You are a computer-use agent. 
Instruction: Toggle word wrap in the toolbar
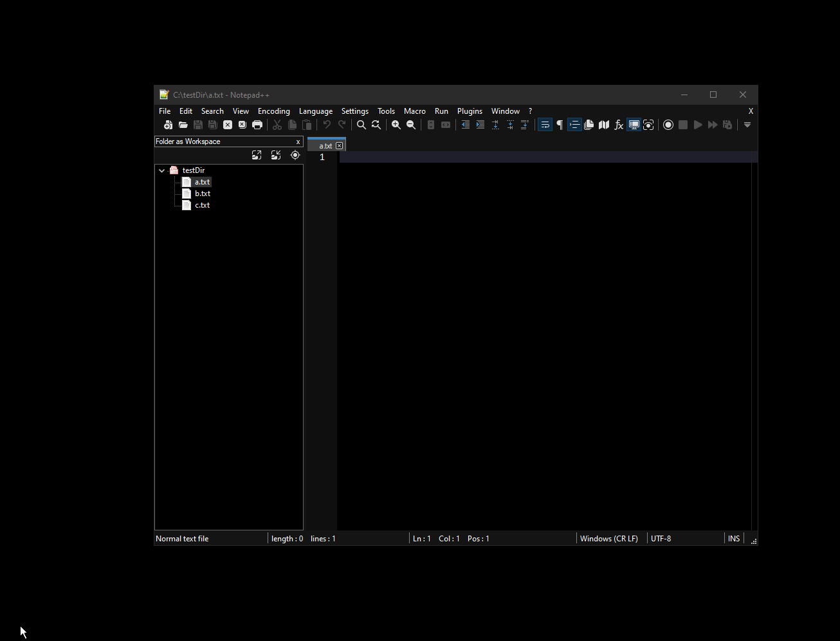pos(545,125)
